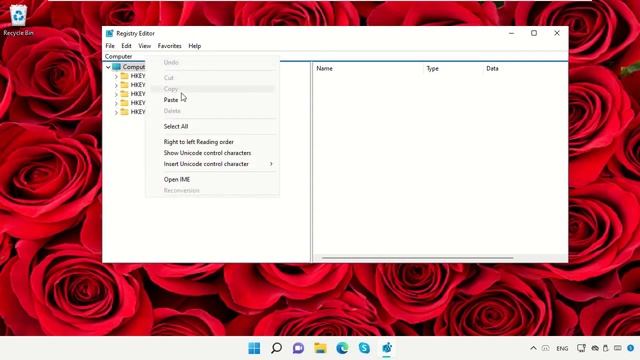This screenshot has width=640, height=360.
Task: Collapse the Computer tree node
Action: pyautogui.click(x=108, y=67)
